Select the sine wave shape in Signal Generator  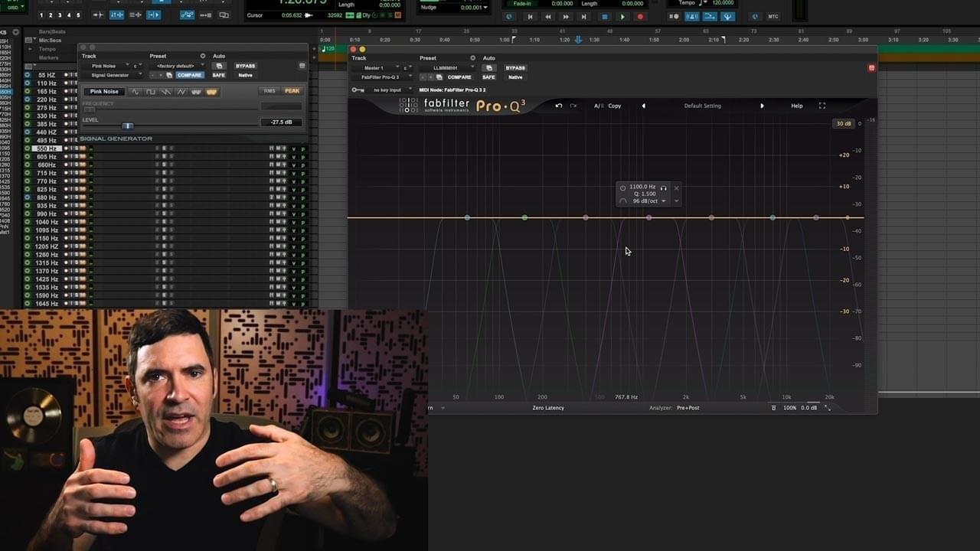tap(136, 92)
